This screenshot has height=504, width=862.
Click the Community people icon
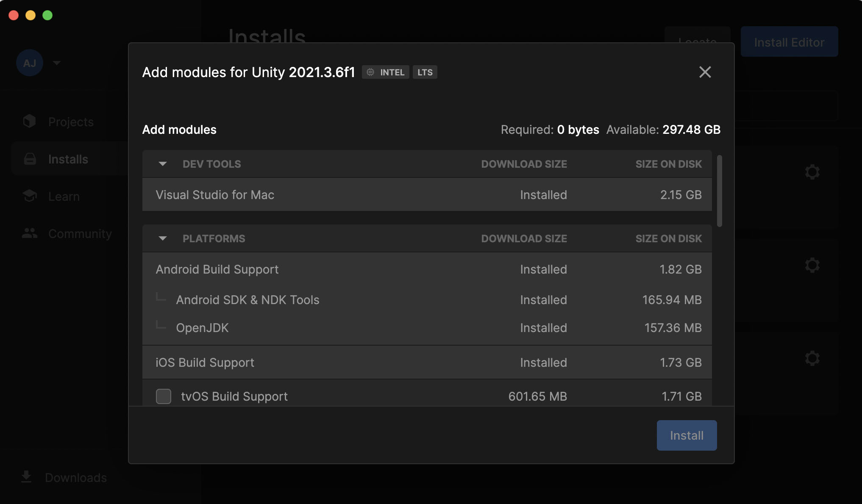30,233
